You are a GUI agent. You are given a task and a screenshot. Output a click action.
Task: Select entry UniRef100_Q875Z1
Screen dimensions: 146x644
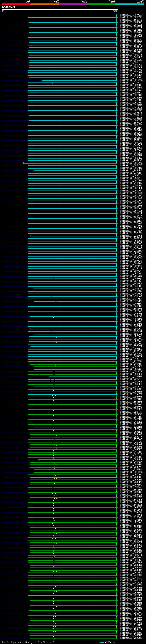pos(131,261)
